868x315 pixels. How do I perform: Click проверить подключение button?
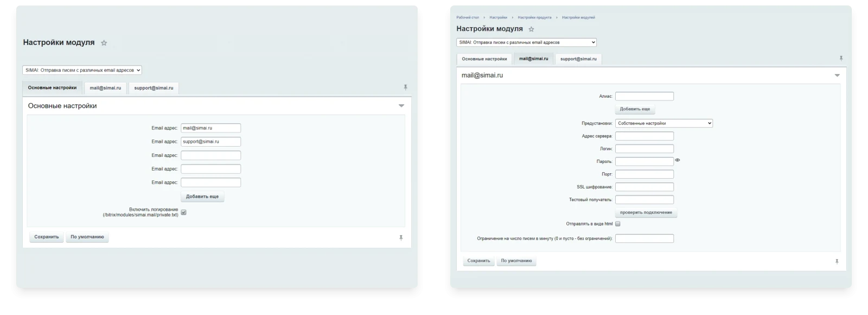click(646, 212)
